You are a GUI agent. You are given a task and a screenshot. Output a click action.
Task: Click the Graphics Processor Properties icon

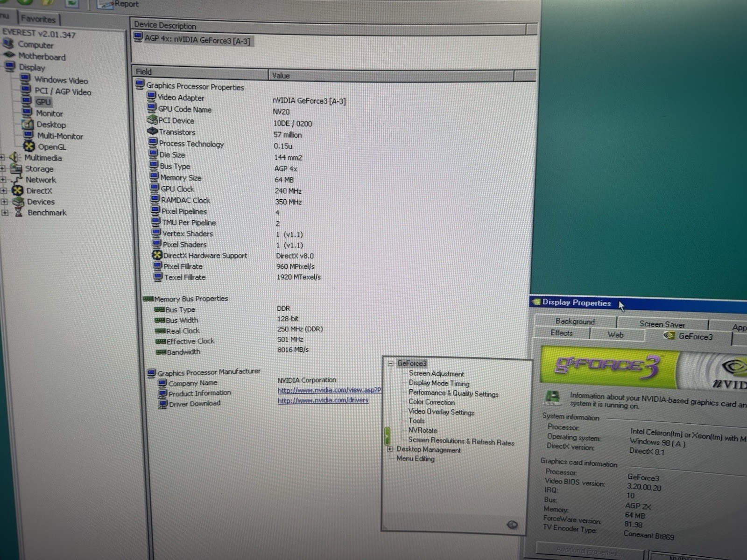coord(140,84)
